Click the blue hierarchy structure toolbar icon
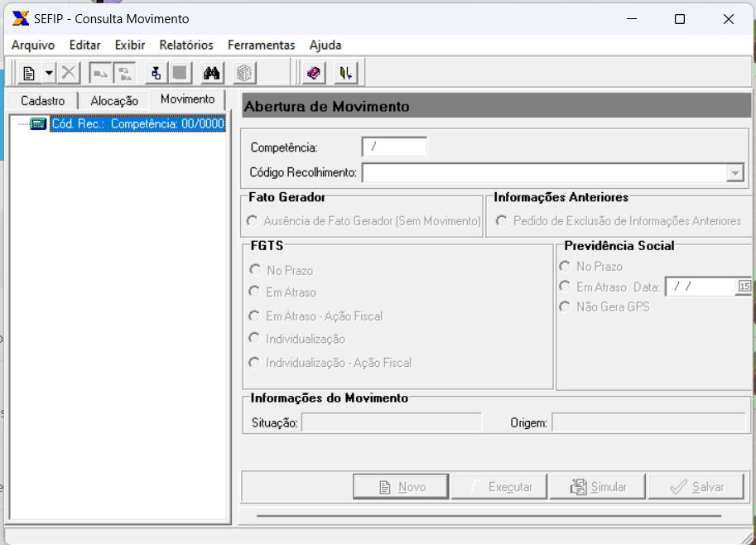 click(156, 74)
